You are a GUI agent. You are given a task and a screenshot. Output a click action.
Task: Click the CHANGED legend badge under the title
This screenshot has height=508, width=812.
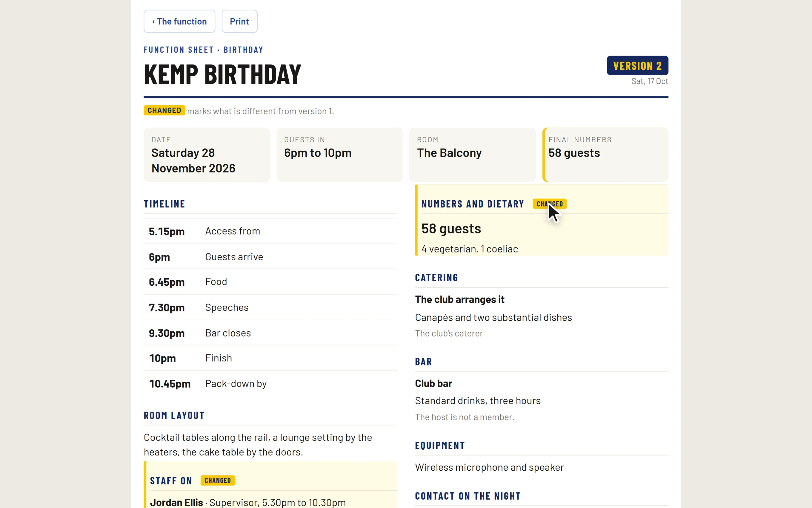coord(164,111)
